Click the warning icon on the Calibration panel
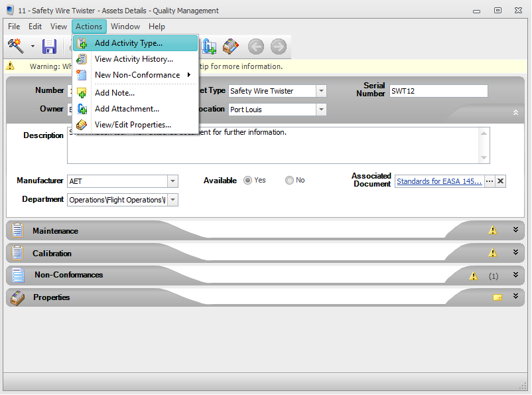The width and height of the screenshot is (532, 395). pos(493,253)
